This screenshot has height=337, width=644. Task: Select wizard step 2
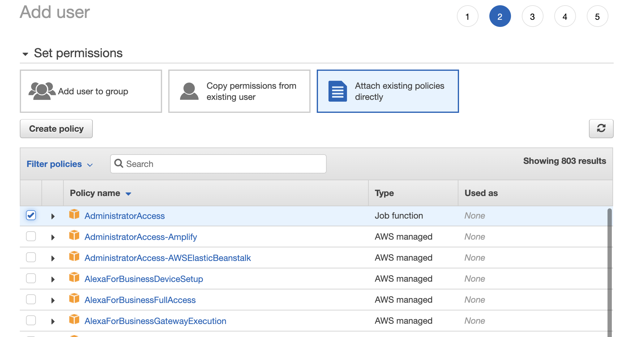(500, 16)
